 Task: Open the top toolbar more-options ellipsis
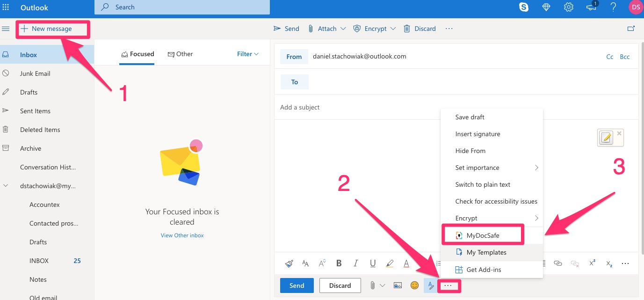point(449,29)
